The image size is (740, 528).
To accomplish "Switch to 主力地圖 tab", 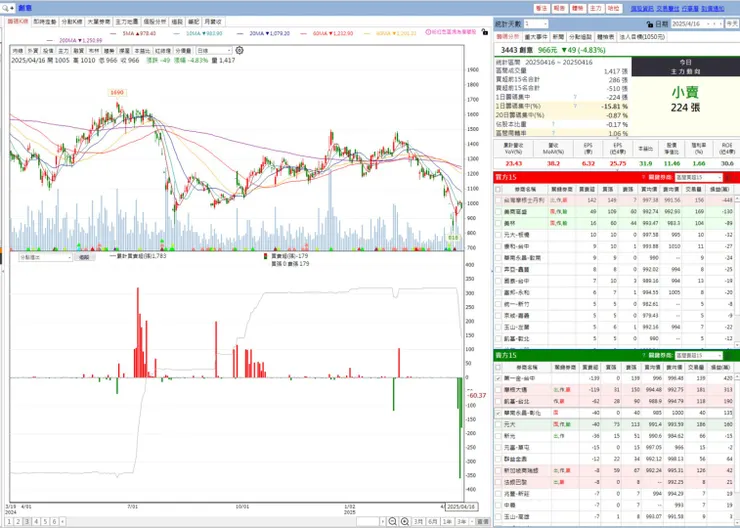I will [x=127, y=22].
